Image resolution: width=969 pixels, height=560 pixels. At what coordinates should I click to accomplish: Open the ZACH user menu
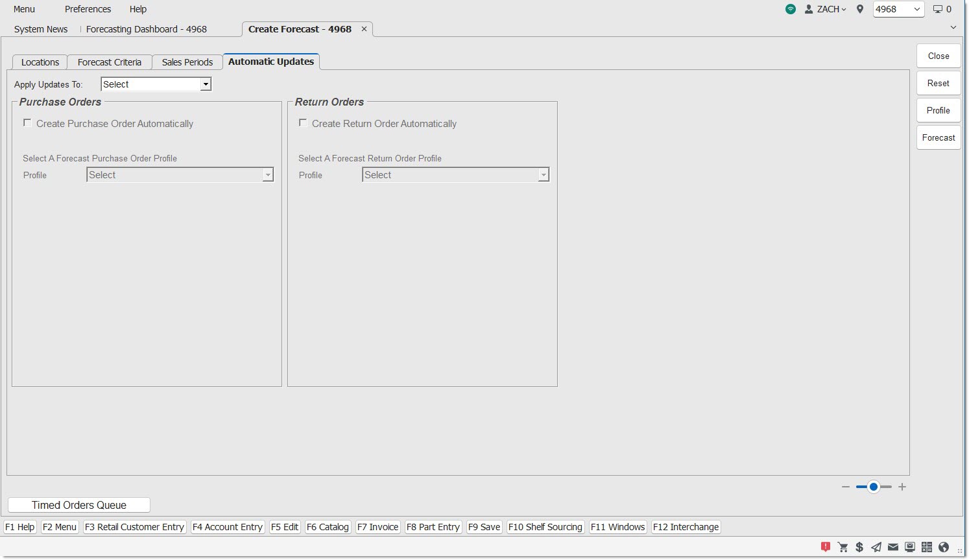[826, 9]
